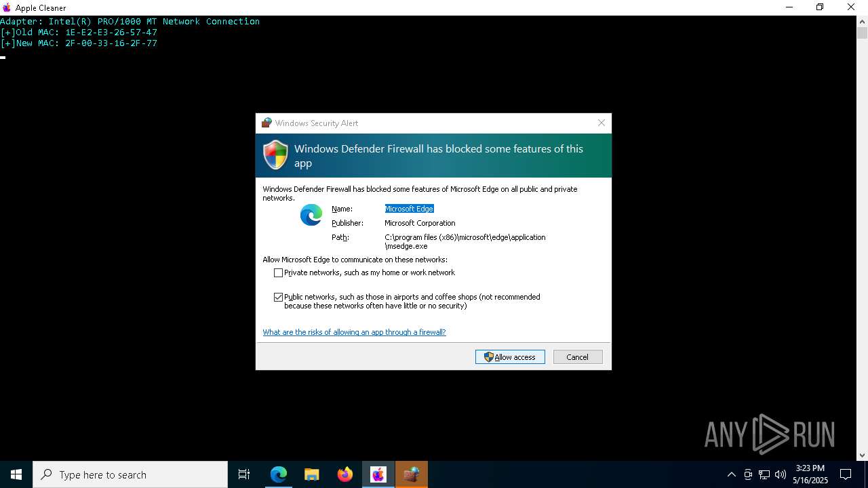The width and height of the screenshot is (868, 488).
Task: Open the taskbar clock and date
Action: click(810, 474)
